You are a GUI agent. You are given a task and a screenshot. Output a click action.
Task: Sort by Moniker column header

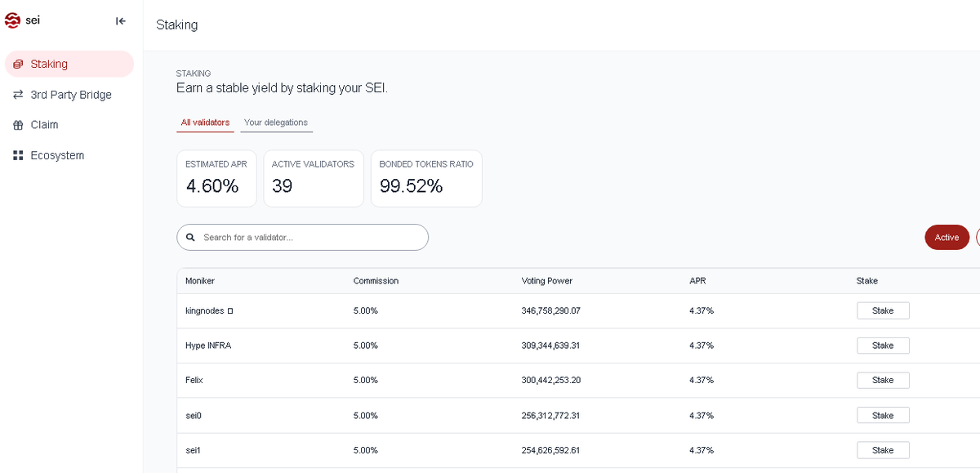tap(200, 281)
